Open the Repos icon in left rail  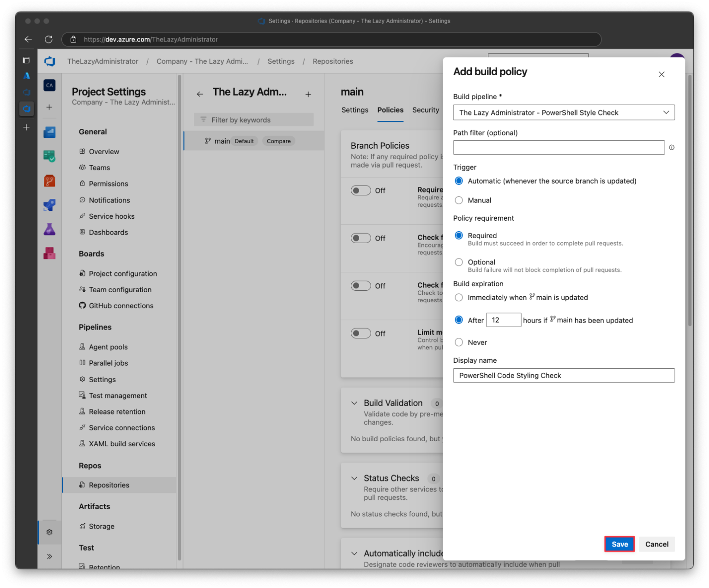pos(49,180)
